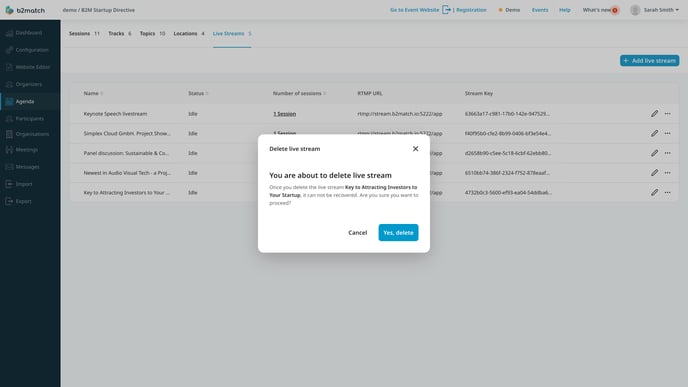The height and width of the screenshot is (387, 688).
Task: Open What's new notifications
Action: (x=600, y=10)
